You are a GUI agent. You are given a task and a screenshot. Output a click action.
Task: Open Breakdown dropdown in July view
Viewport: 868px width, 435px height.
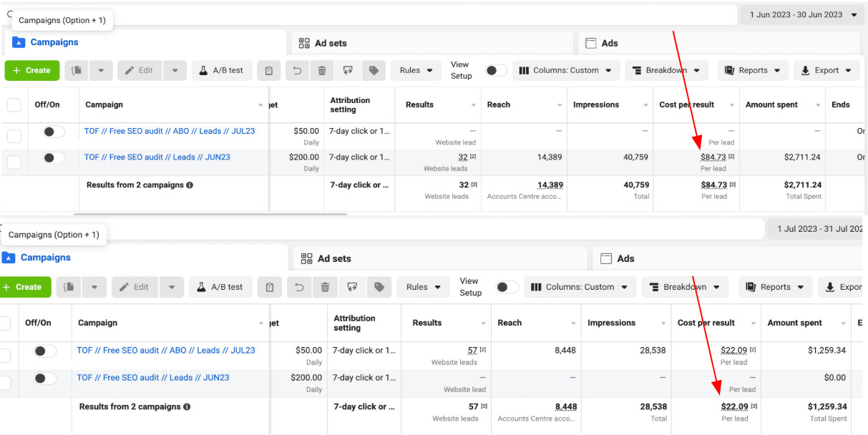[x=685, y=287]
